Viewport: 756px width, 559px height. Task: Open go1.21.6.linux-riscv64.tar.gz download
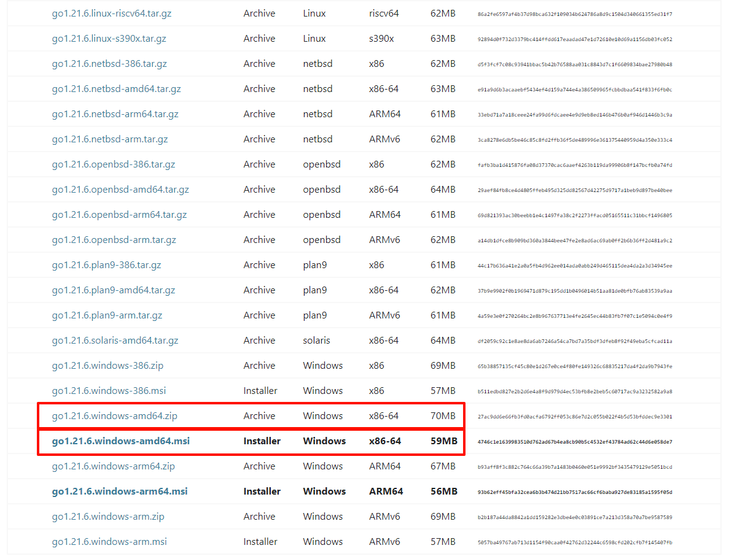pos(112,13)
